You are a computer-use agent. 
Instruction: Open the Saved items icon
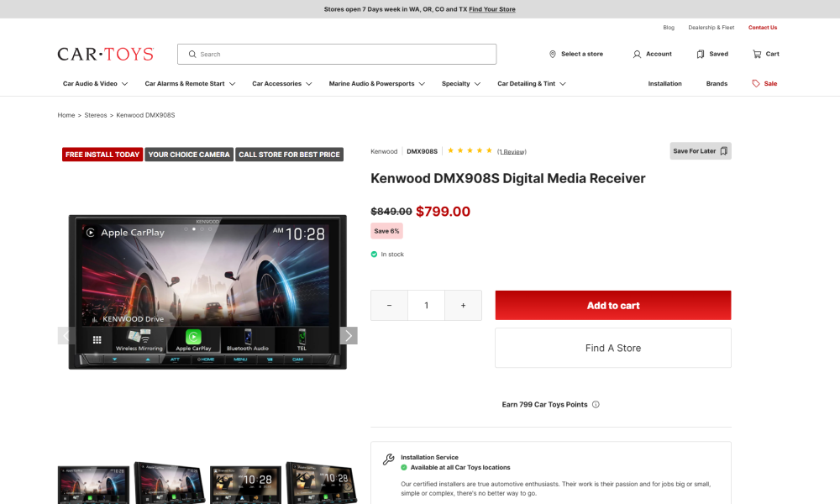(x=701, y=54)
